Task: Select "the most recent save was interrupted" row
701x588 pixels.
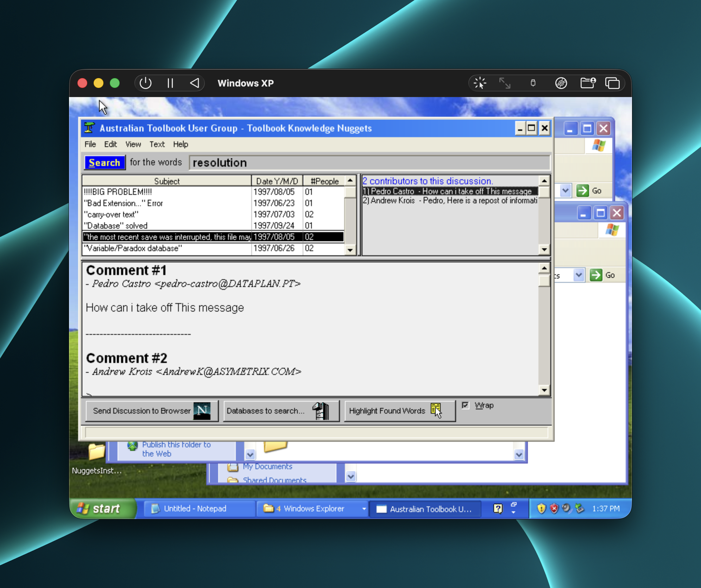Action: coord(213,237)
